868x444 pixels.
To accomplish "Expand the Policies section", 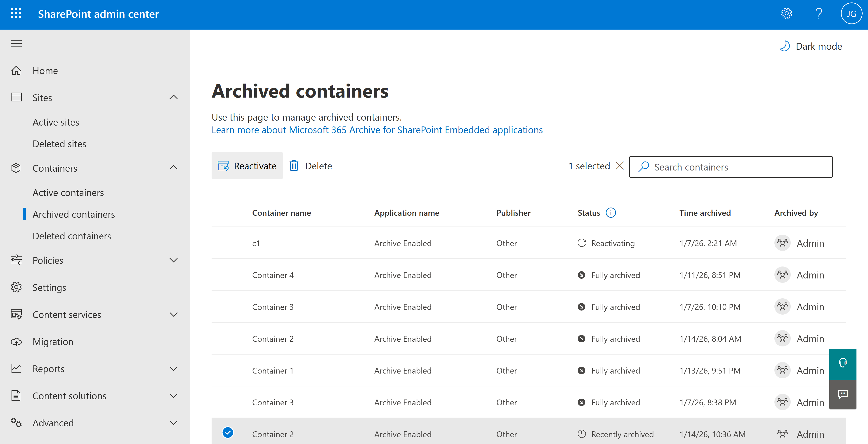I will [174, 260].
